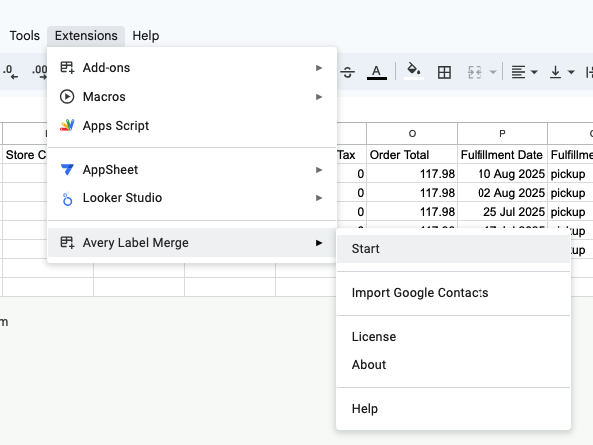Select Tax value 0 in 10 Aug row

351,174
